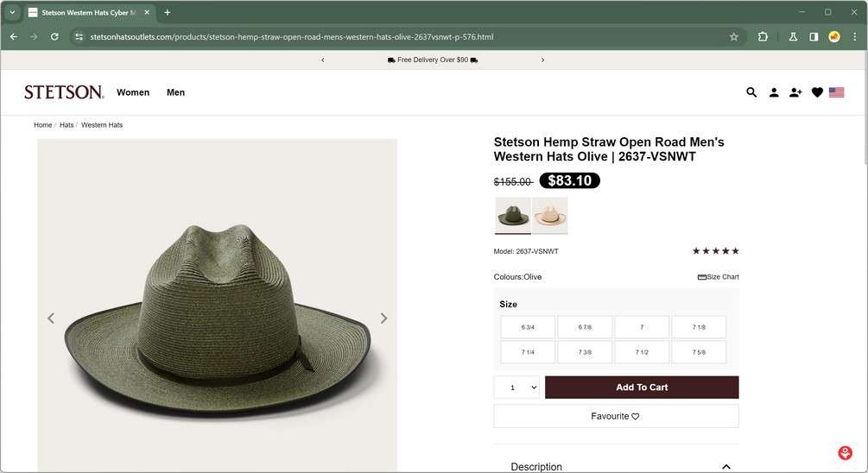
Task: Bookmark this page with the star icon
Action: click(734, 36)
